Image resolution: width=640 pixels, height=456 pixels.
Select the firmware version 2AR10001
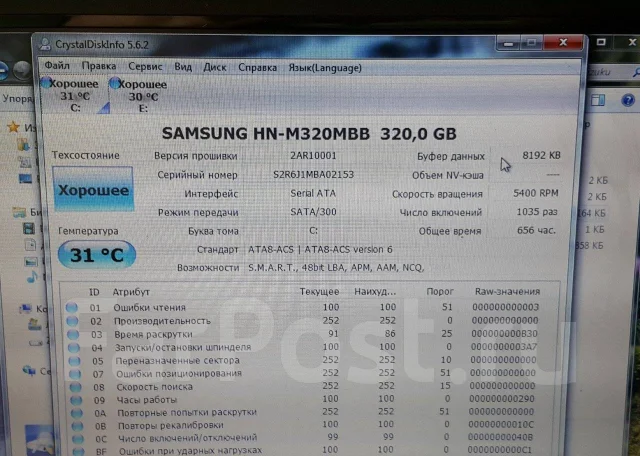[313, 156]
